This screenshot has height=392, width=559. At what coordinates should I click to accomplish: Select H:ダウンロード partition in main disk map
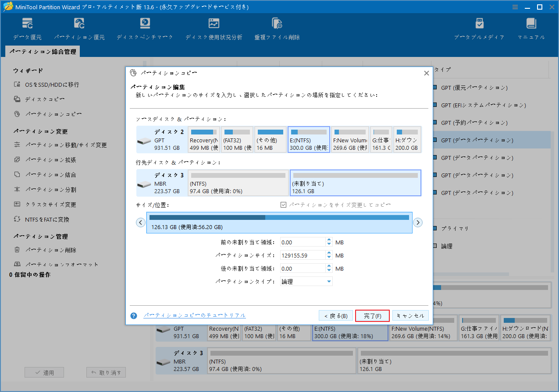pos(525,328)
